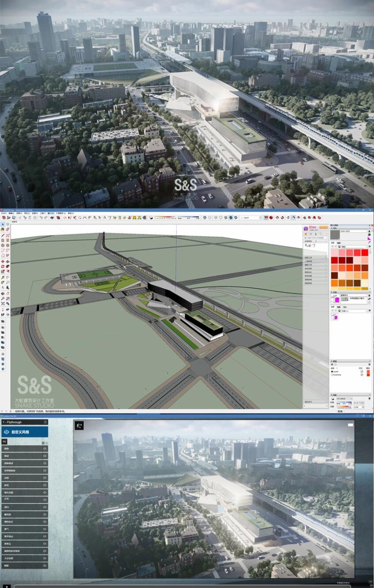The width and height of the screenshot is (374, 588).
Task: Adjust the shadow time slider
Action: coord(344,402)
